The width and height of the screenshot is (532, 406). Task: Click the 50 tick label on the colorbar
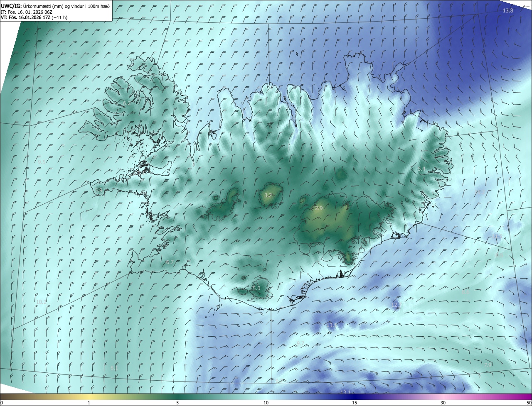529,403
